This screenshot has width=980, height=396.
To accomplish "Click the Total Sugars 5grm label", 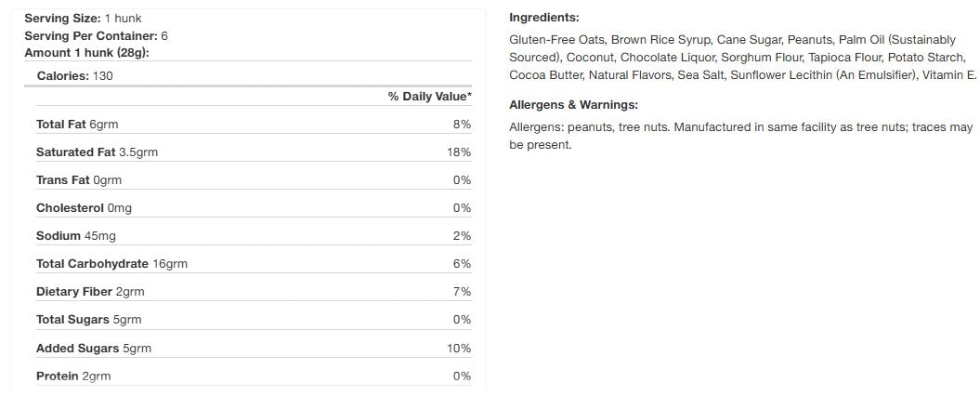I will 88,320.
